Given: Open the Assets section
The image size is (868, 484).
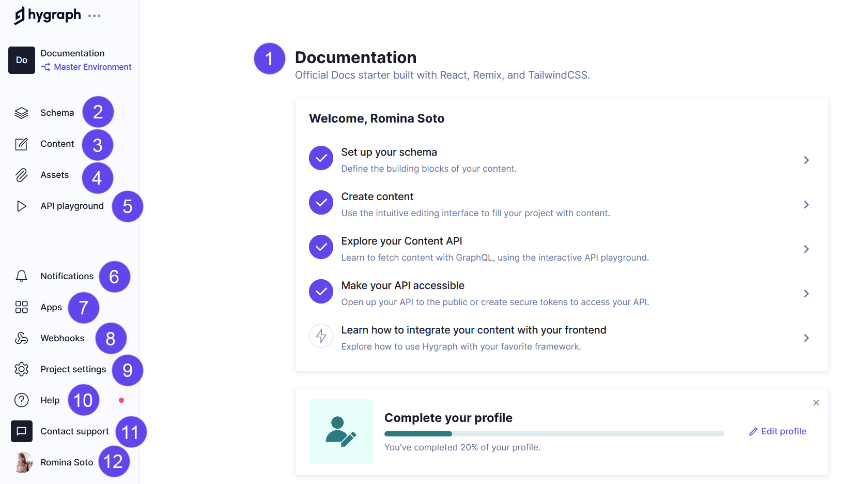Looking at the screenshot, I should pos(54,175).
